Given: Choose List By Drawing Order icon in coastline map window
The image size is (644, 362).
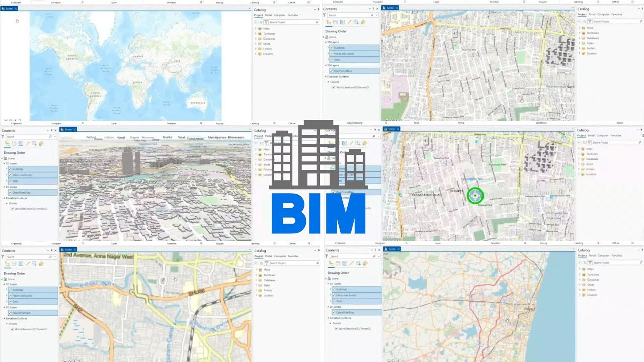Looking at the screenshot, I should [331, 263].
